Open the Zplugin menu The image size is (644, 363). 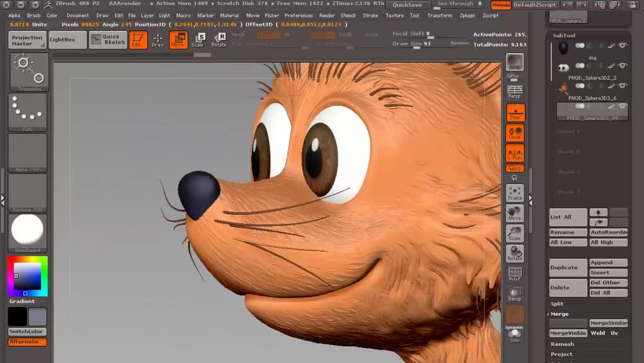pyautogui.click(x=468, y=15)
